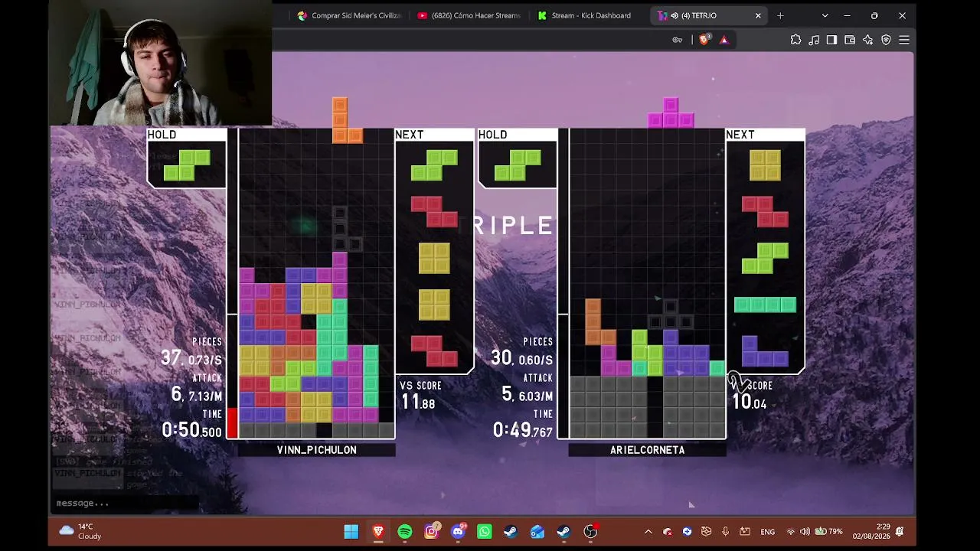This screenshot has width=980, height=551.
Task: Expand the tab search dropdown arrow
Action: pos(825,15)
